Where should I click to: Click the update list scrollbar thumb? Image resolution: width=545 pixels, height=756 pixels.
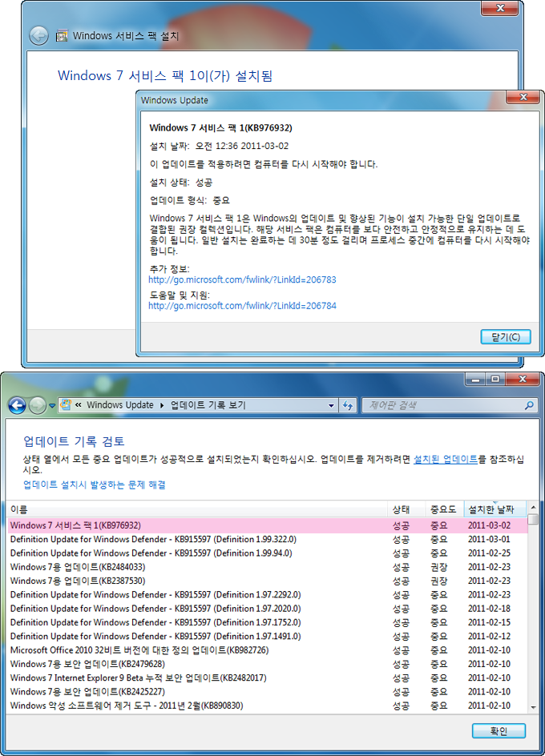click(x=533, y=519)
